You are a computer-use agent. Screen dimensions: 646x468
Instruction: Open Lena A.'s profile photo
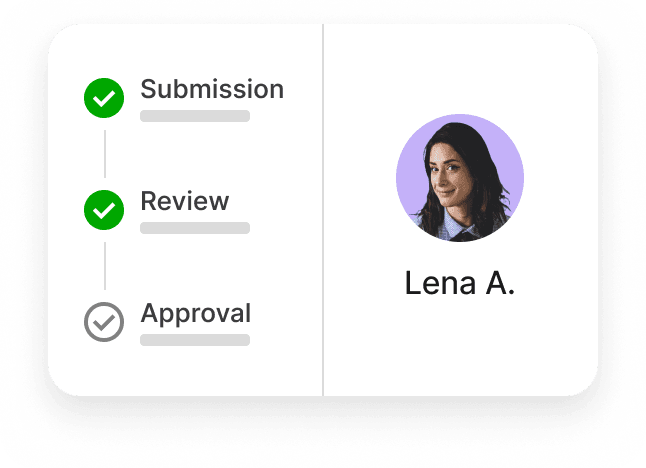[460, 178]
